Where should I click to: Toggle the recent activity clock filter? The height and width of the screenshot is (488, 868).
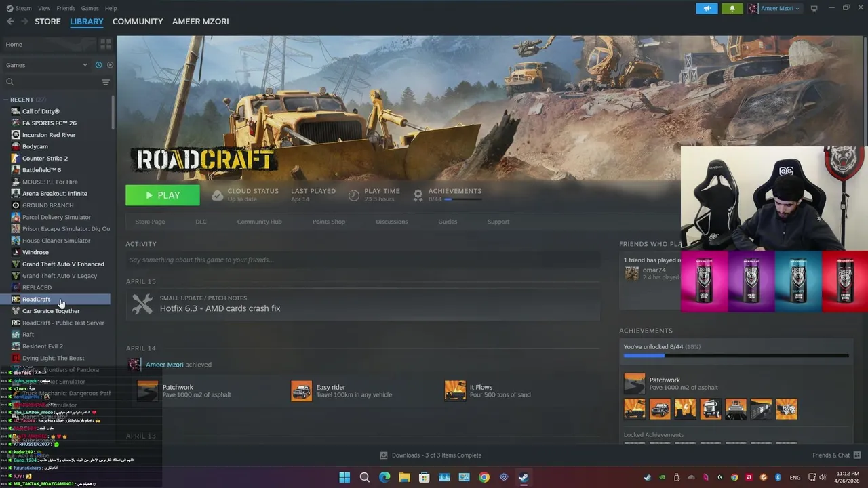[x=98, y=65]
